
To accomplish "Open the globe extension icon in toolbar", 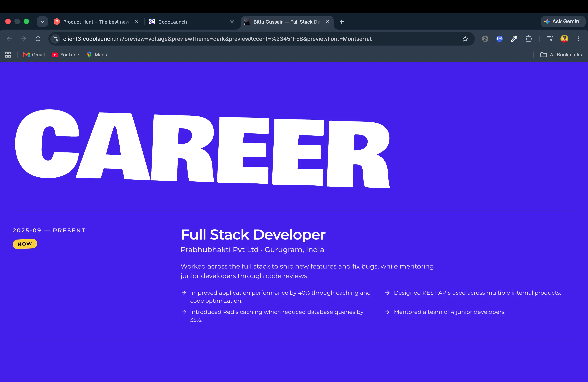I will point(485,39).
